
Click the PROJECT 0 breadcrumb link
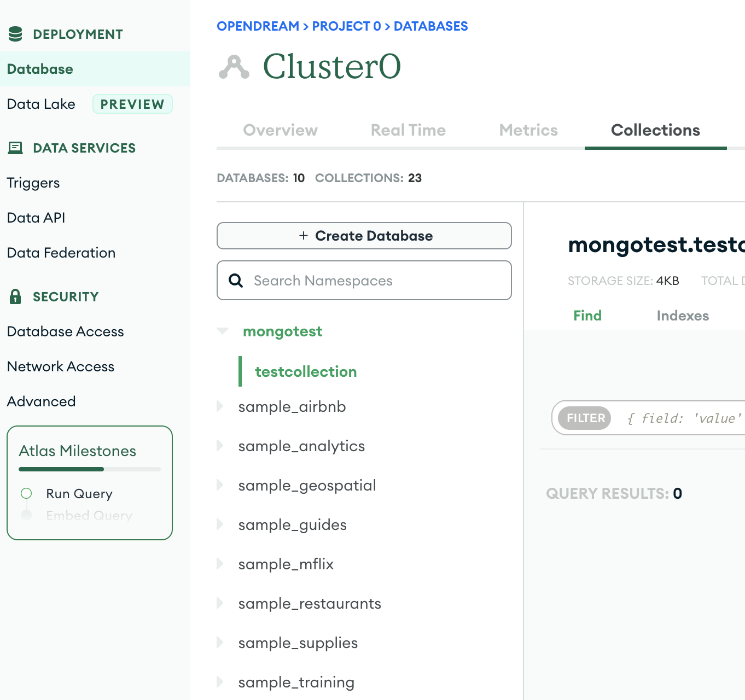[346, 26]
